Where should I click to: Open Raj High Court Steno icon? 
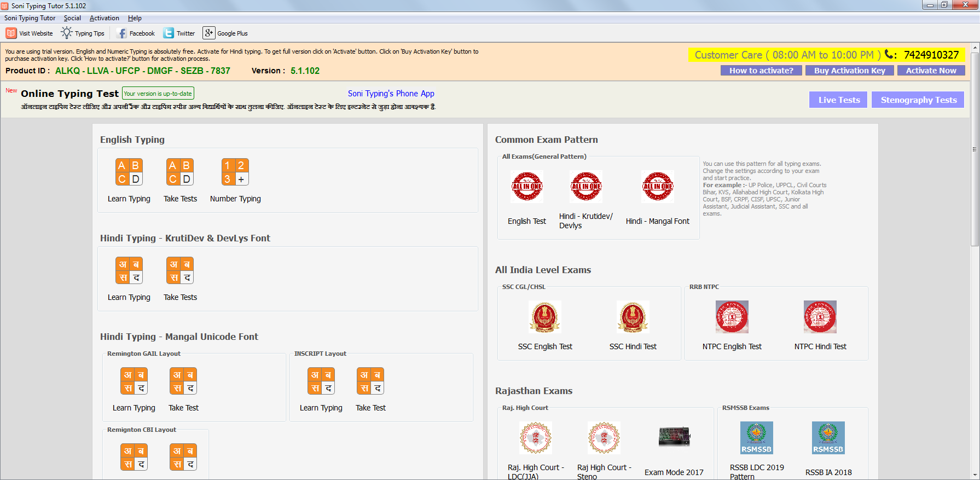(604, 438)
